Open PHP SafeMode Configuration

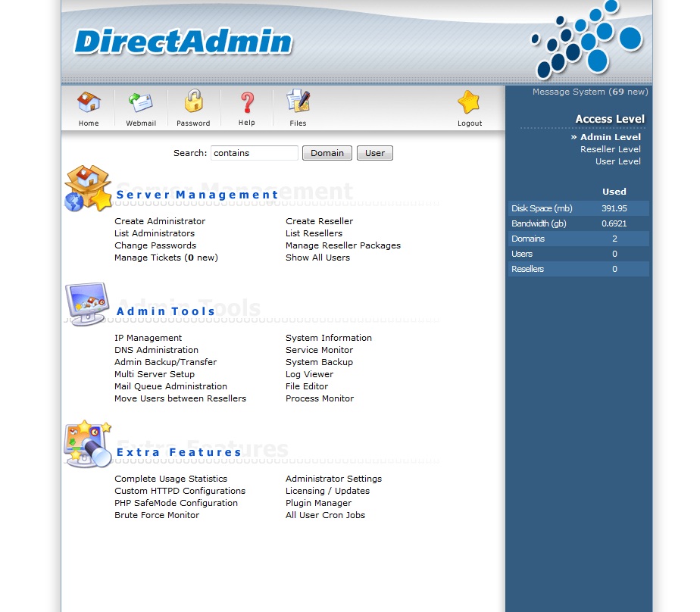click(x=176, y=503)
